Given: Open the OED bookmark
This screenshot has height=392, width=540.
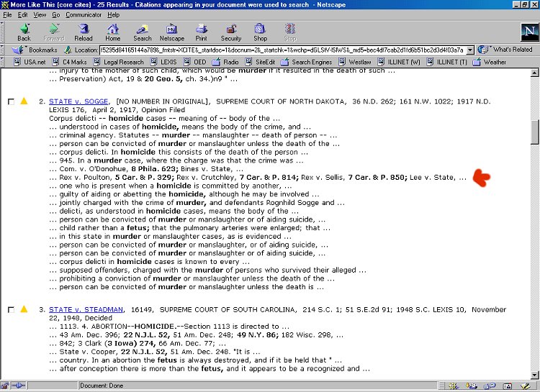Looking at the screenshot, I should pos(195,62).
